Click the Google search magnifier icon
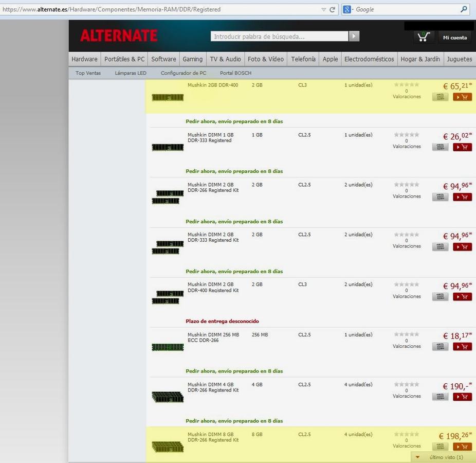 pos(464,9)
